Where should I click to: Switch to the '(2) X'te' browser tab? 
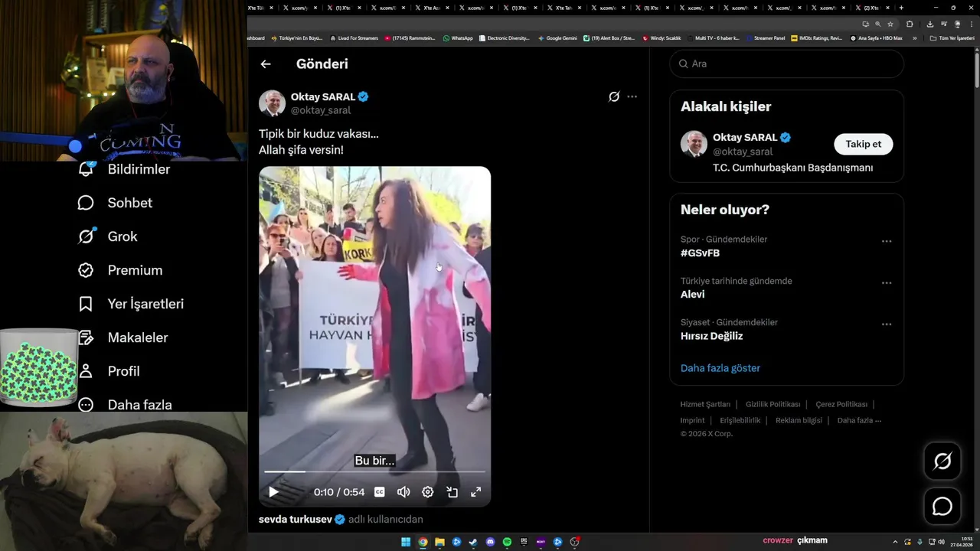(x=871, y=8)
